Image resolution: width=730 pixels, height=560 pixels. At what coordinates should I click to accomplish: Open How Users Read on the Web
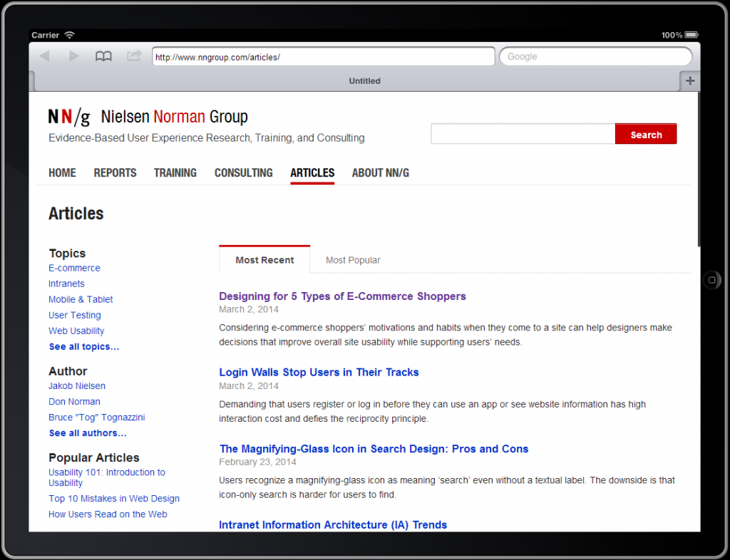[x=108, y=514]
